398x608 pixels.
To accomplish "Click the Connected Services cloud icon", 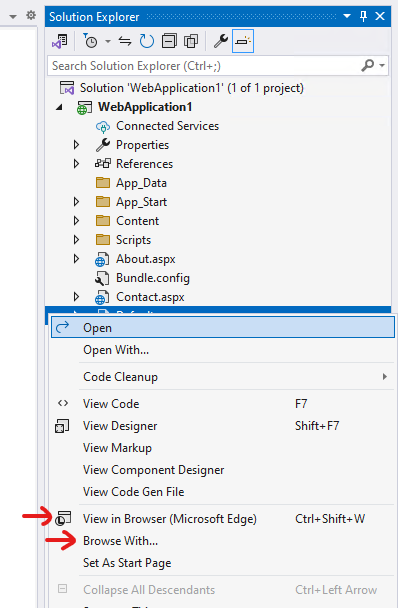I will click(x=103, y=126).
